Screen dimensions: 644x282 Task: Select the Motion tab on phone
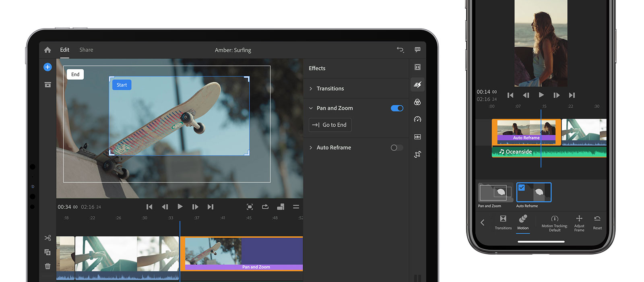(523, 222)
